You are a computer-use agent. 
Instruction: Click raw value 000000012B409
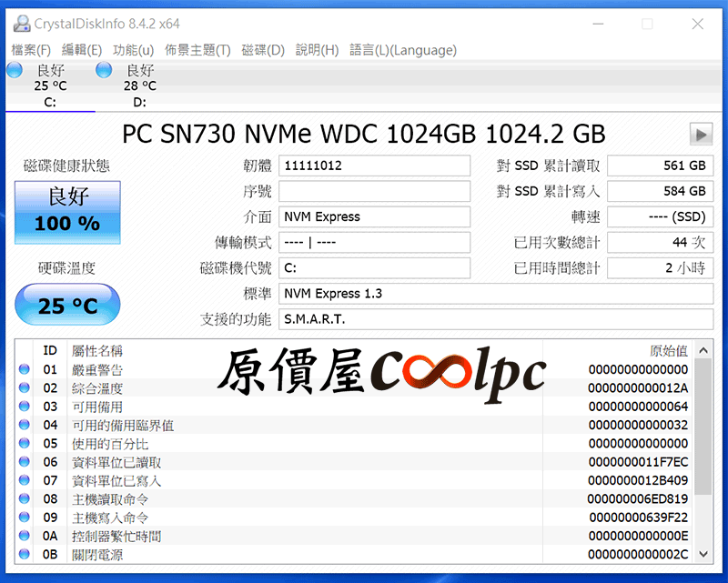click(x=638, y=480)
